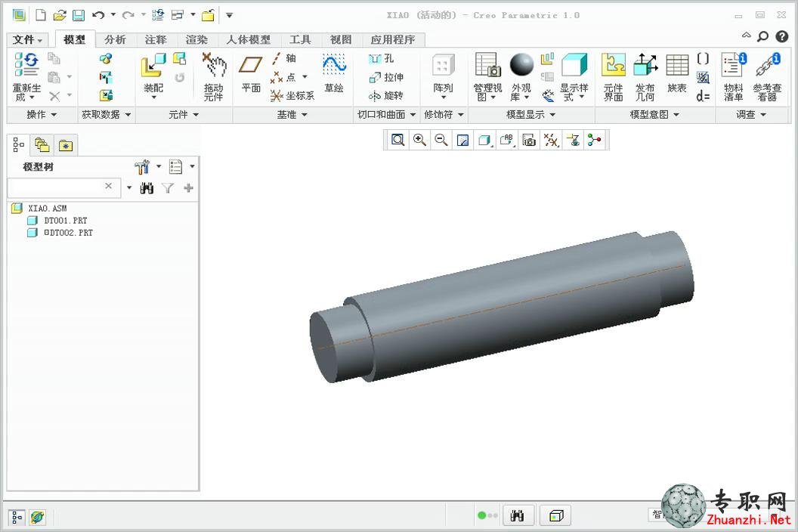Toggle spin center display icon
This screenshot has width=798, height=532.
[594, 140]
